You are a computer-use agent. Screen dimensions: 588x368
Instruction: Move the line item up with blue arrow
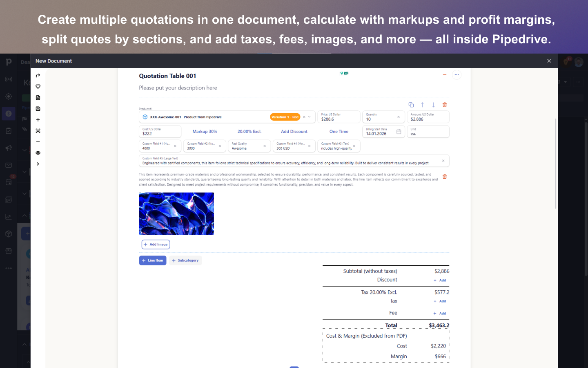pyautogui.click(x=422, y=105)
